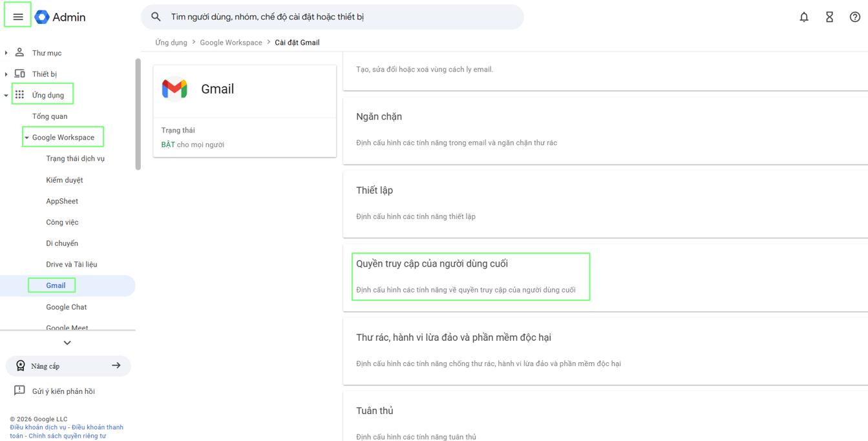Image resolution: width=868 pixels, height=441 pixels.
Task: Select Thư mục label in the sidebar
Action: [47, 53]
